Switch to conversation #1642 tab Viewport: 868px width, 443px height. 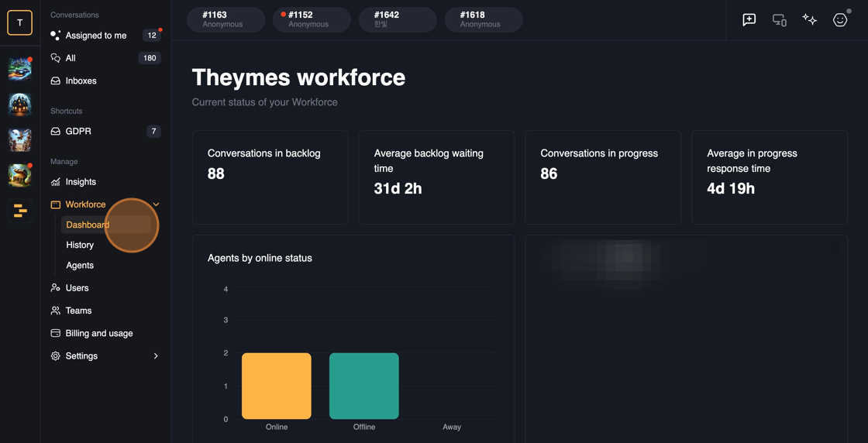[x=398, y=20]
